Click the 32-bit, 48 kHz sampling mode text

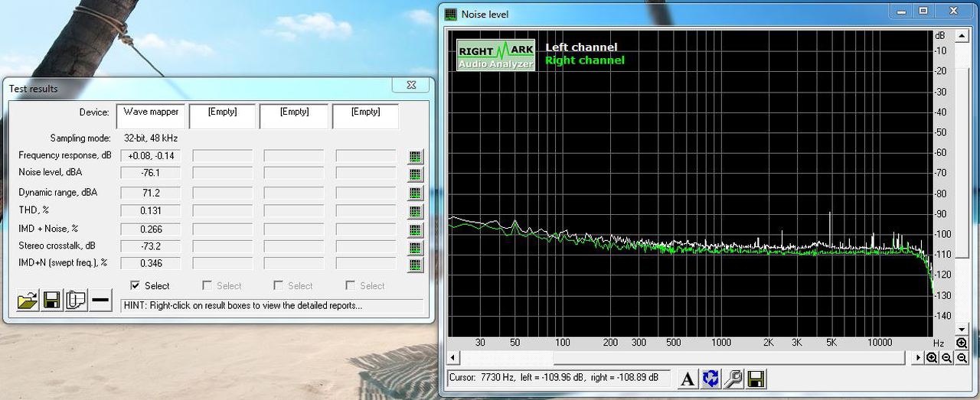[x=152, y=138]
